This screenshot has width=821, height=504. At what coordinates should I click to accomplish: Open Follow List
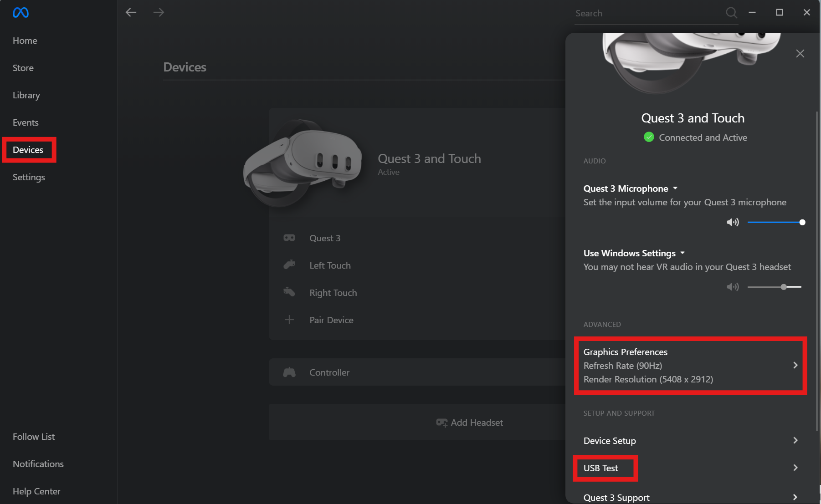click(34, 437)
